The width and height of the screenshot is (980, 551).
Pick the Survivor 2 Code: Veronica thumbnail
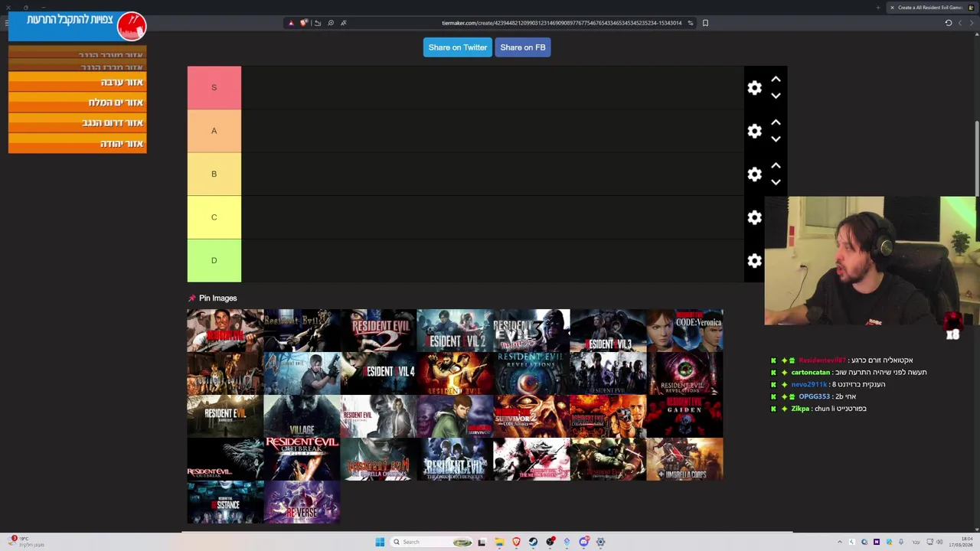tap(531, 416)
